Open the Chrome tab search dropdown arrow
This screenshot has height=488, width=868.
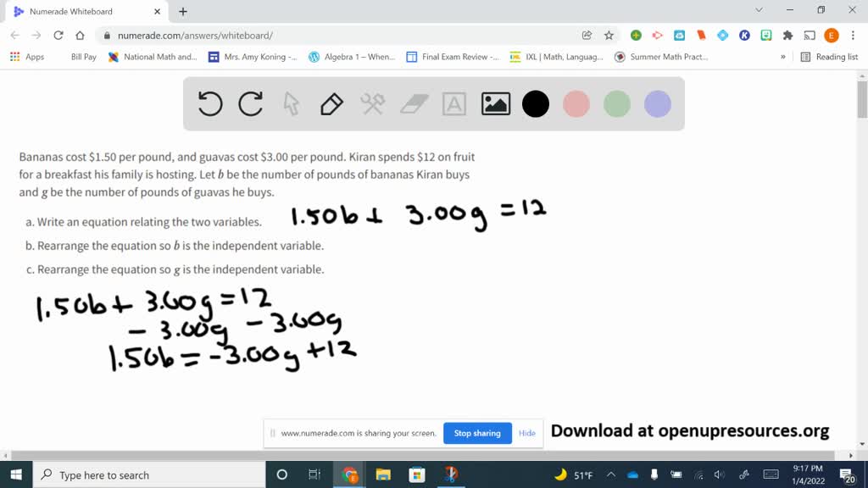(x=759, y=11)
